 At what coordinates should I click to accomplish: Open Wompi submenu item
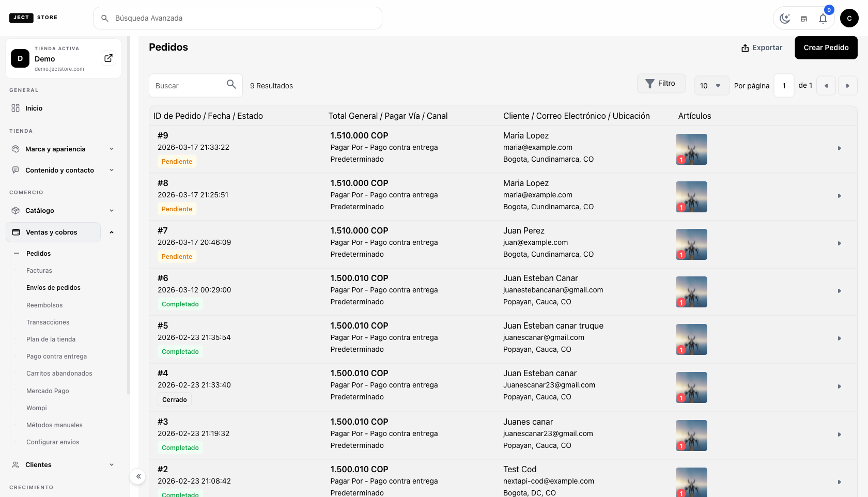click(x=36, y=408)
